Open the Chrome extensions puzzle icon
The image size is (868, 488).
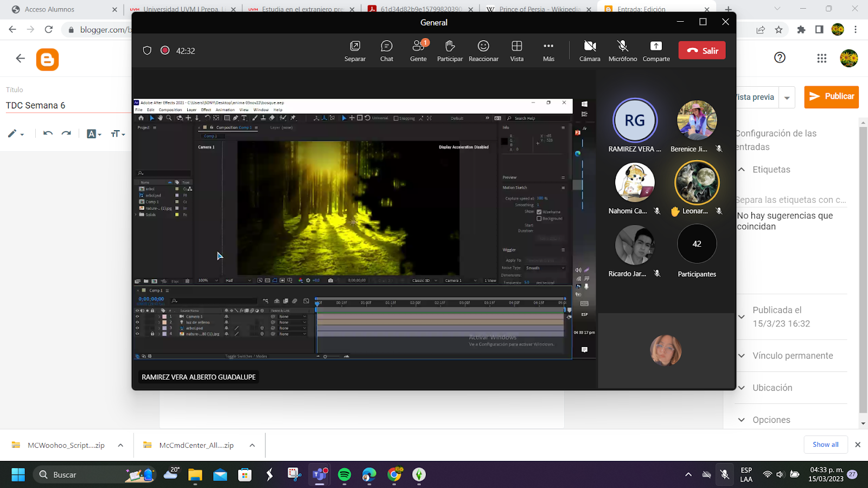(801, 30)
